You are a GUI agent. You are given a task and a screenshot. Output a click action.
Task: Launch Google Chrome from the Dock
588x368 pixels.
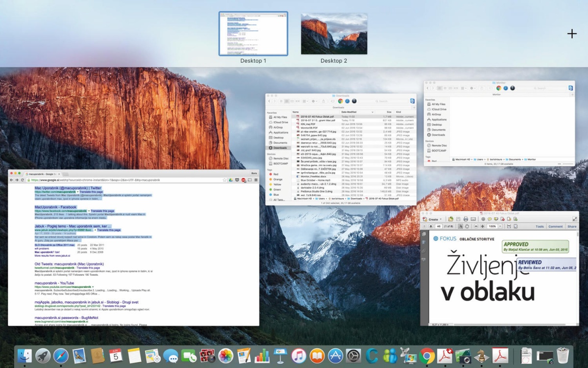click(x=427, y=356)
